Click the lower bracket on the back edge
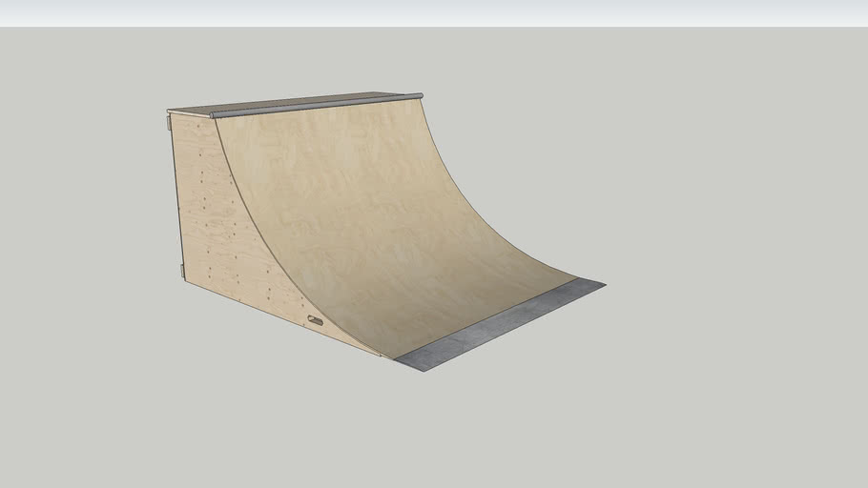The image size is (868, 488). [182, 272]
